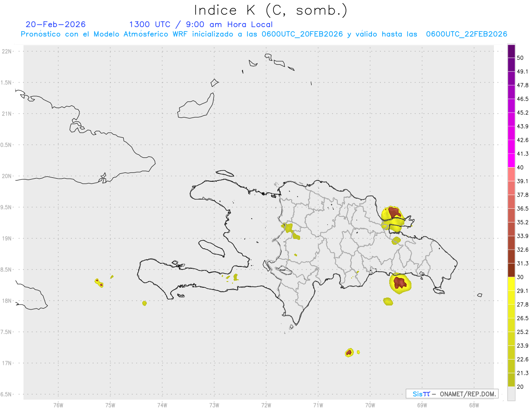This screenshot has height=411, width=532.
Task: Pick the yellow swatch between 25.2 and 26.5
Action: [x=511, y=325]
